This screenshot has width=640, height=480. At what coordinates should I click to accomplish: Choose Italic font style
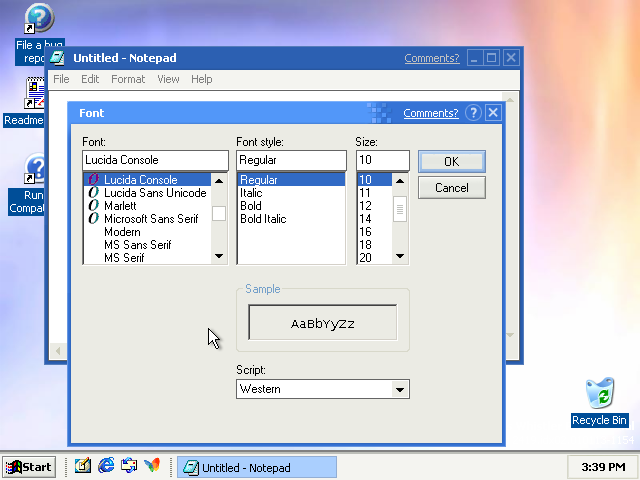(x=291, y=193)
